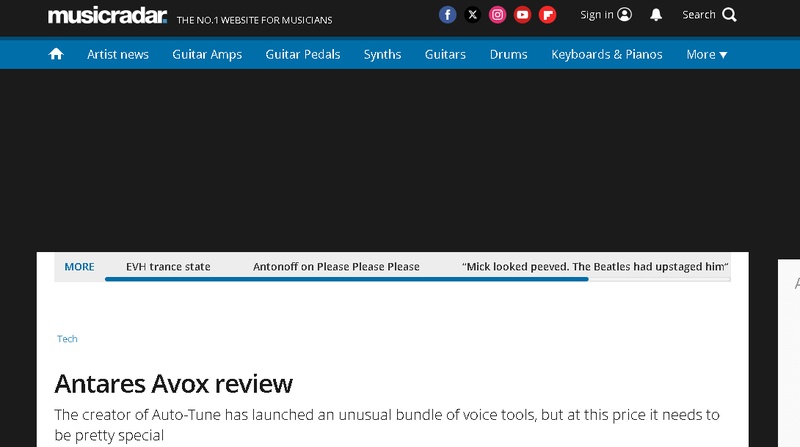Open the YouTube social icon
Image resolution: width=800 pixels, height=447 pixels.
click(522, 15)
